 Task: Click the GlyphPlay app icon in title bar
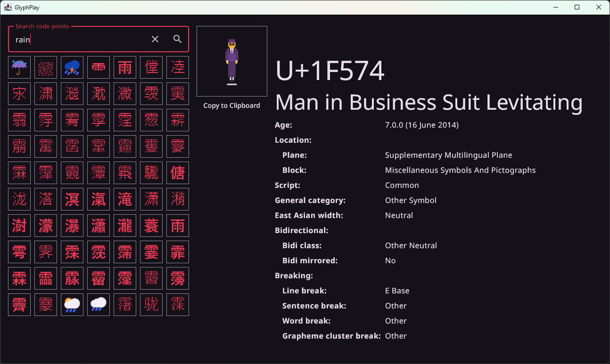(8, 7)
